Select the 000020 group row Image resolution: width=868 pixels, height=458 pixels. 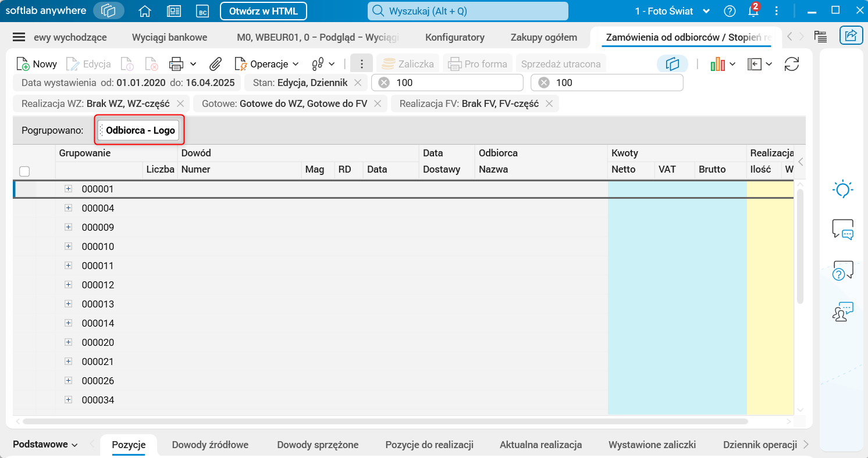(x=403, y=342)
